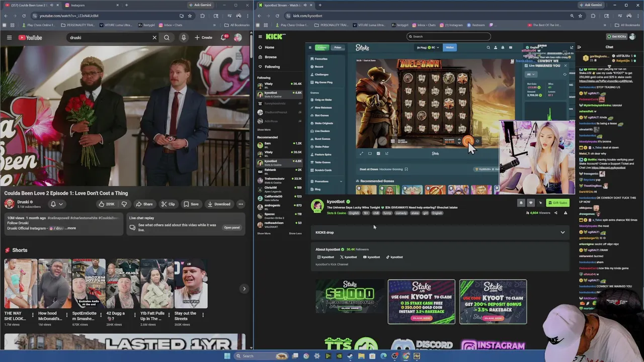The image size is (644, 362).
Task: Open Chrome from the Windows taskbar
Action: (406, 356)
